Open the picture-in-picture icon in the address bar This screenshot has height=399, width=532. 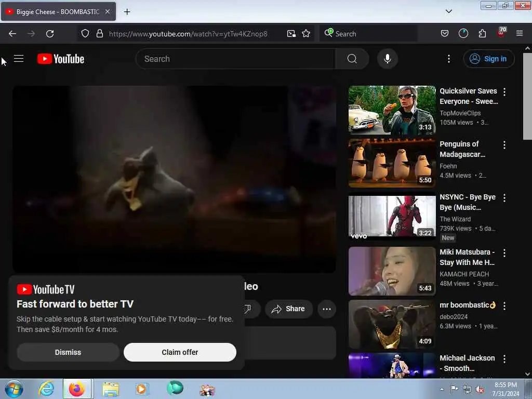click(x=291, y=34)
